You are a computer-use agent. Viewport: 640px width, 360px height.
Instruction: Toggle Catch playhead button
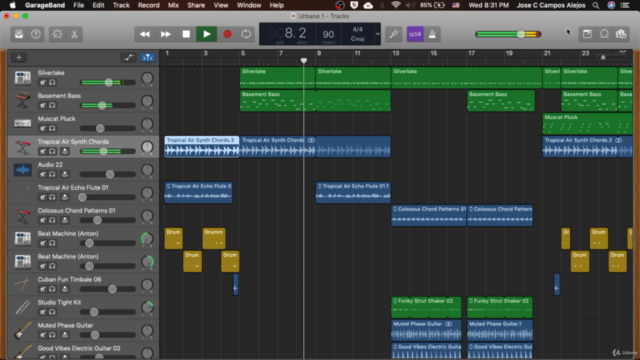click(x=147, y=58)
